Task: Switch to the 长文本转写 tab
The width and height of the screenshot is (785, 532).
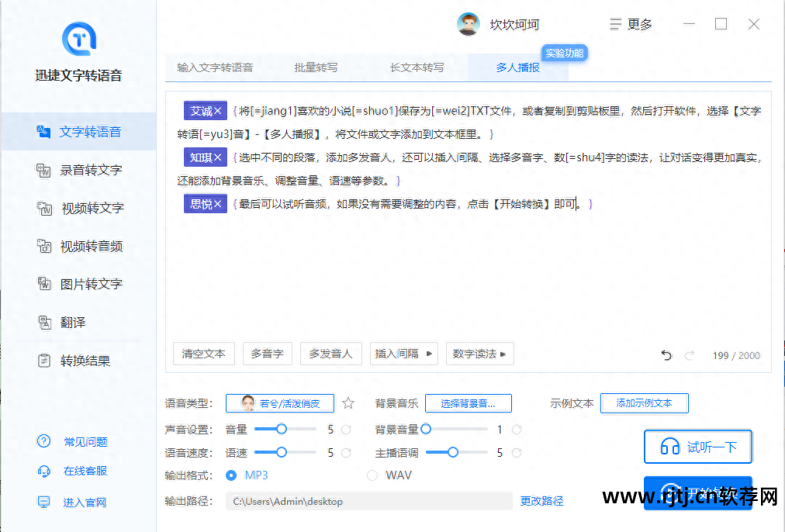Action: coord(416,67)
